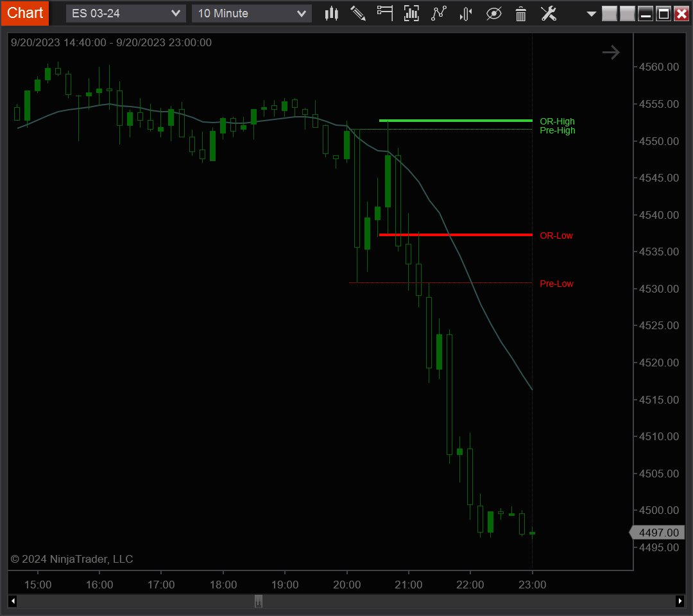Open the Data Box icon
This screenshot has height=616, width=693.
pyautogui.click(x=411, y=13)
